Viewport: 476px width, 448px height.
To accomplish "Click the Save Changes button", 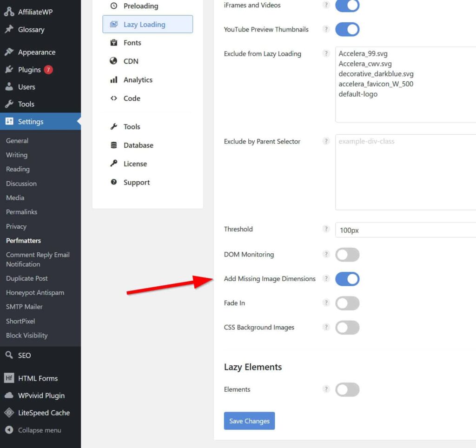I will (249, 421).
